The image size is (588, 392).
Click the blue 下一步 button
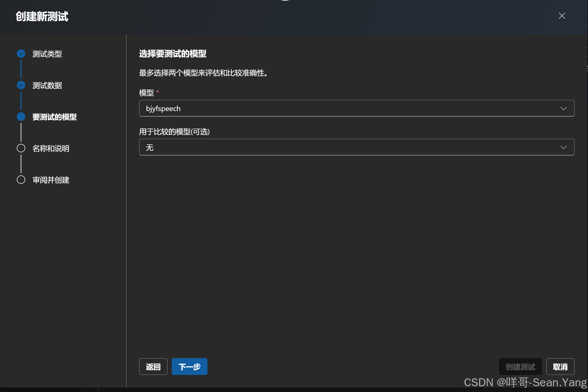pyautogui.click(x=189, y=367)
